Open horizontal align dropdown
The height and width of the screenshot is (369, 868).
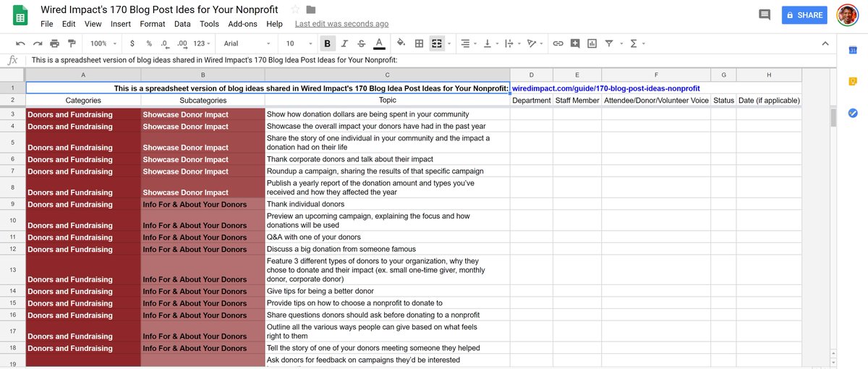tap(468, 43)
